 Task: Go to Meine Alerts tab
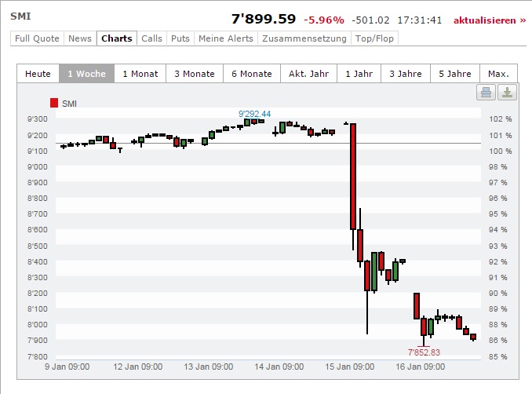226,38
